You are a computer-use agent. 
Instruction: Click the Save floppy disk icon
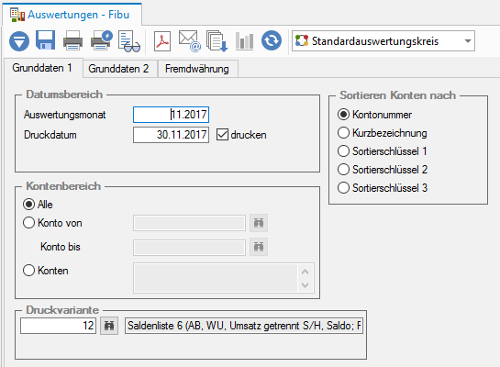pyautogui.click(x=45, y=40)
